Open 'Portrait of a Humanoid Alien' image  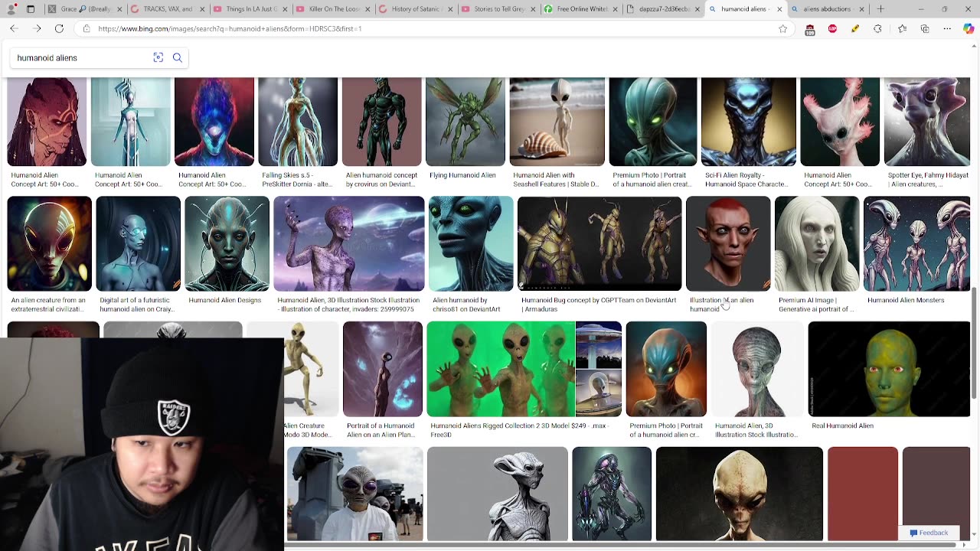[383, 369]
